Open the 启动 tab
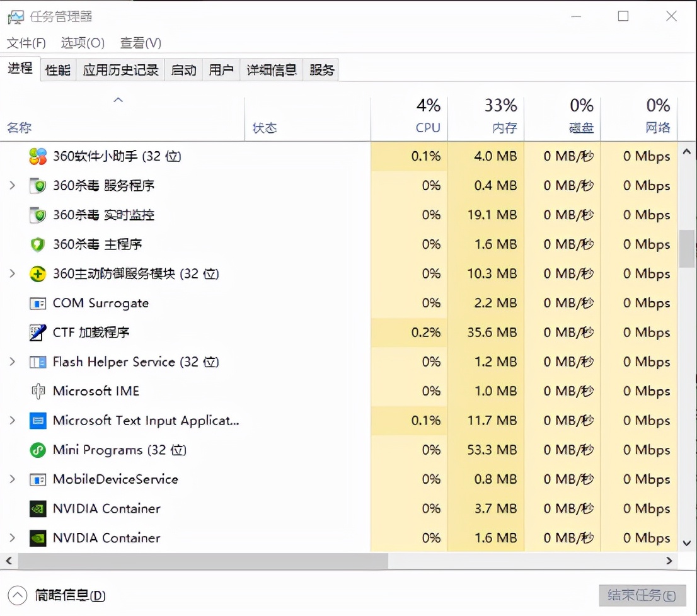This screenshot has width=697, height=616. pos(183,70)
